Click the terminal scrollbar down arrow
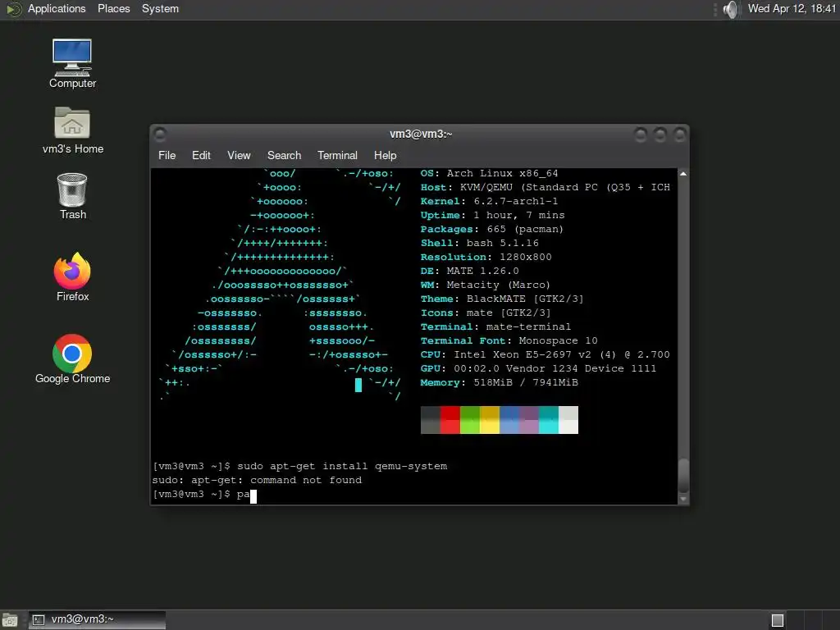The image size is (840, 630). point(683,499)
